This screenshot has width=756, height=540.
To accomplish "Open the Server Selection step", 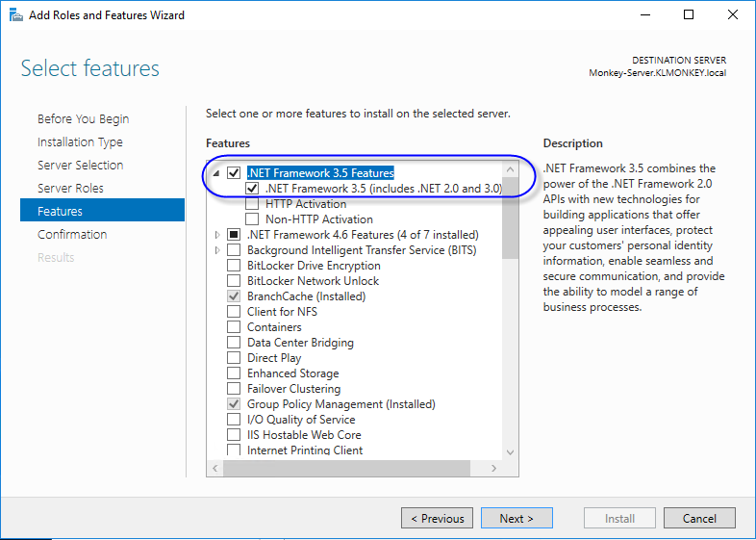I will (81, 165).
